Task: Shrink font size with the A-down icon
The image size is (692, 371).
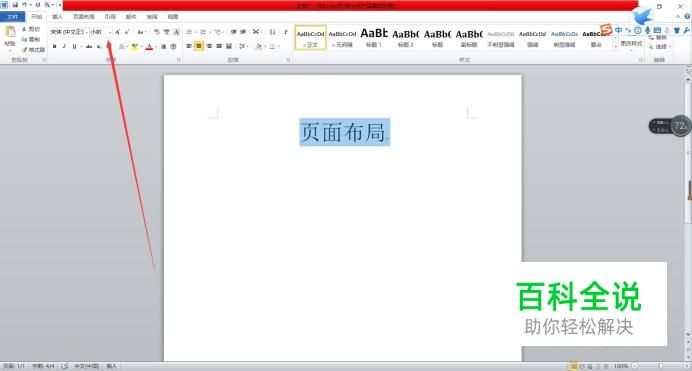Action: click(x=127, y=32)
